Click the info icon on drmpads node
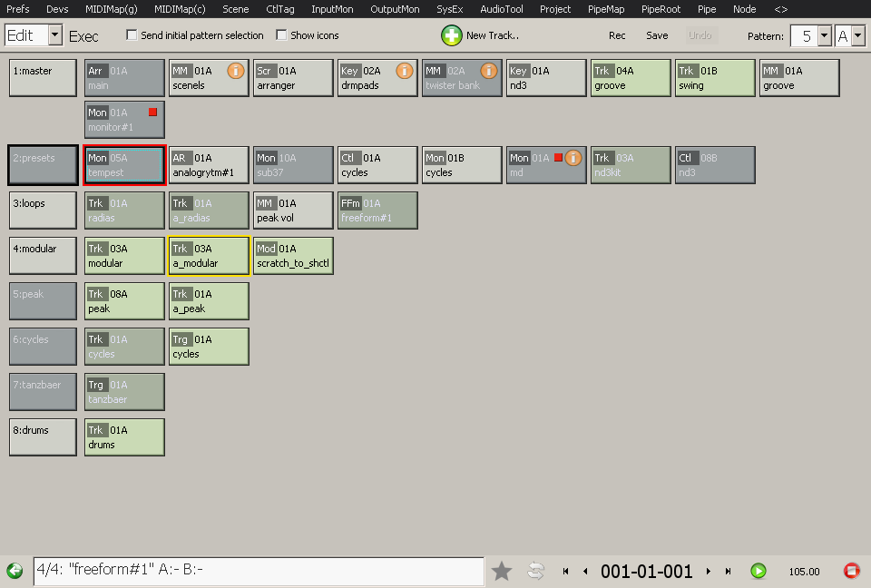871x588 pixels. [x=405, y=71]
